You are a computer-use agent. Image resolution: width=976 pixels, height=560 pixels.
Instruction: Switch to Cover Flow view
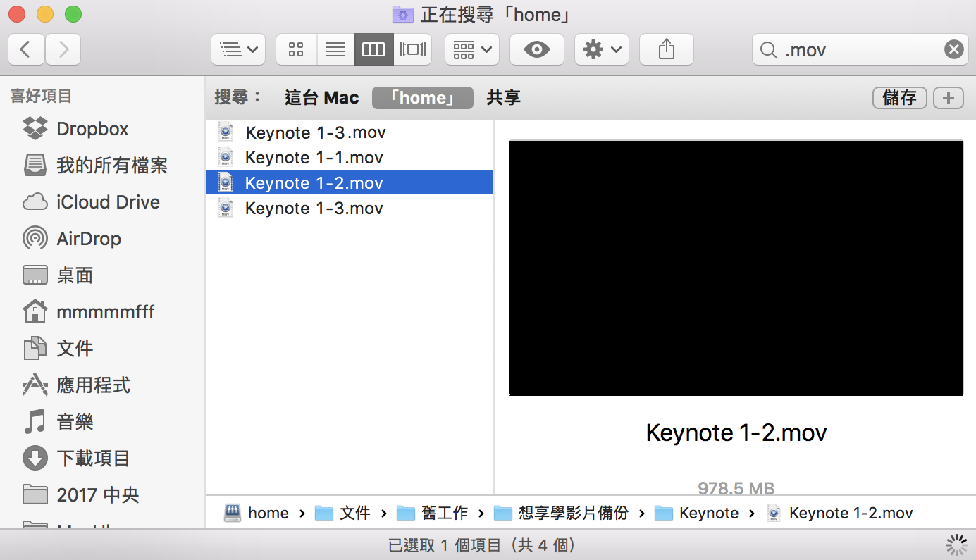pos(413,49)
